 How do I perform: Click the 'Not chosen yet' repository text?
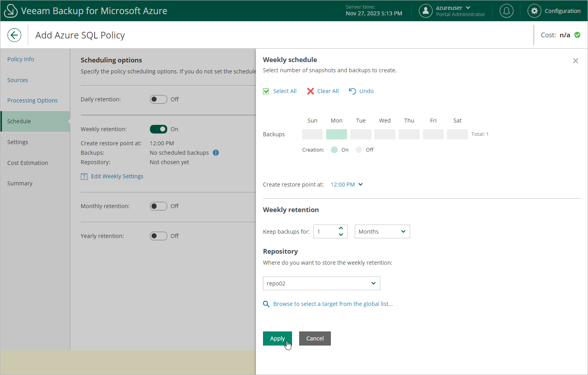[170, 162]
